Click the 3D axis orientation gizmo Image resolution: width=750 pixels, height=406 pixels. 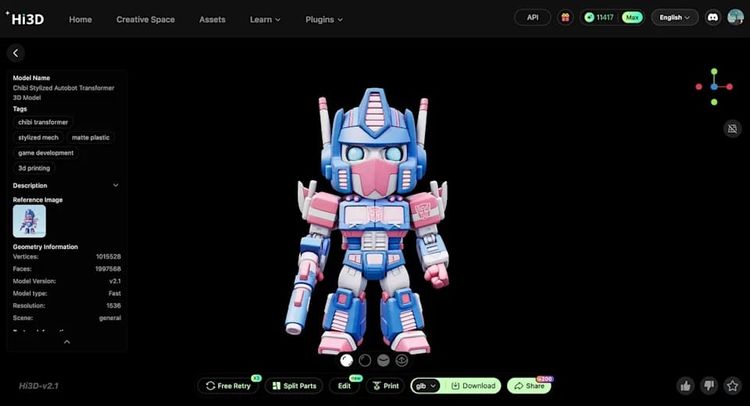714,87
